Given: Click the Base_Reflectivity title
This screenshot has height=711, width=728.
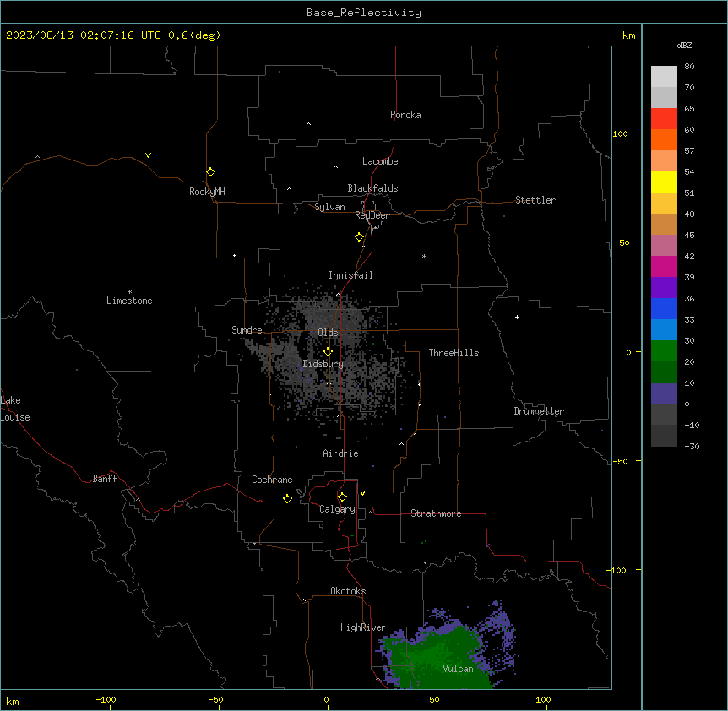Looking at the screenshot, I should (364, 13).
